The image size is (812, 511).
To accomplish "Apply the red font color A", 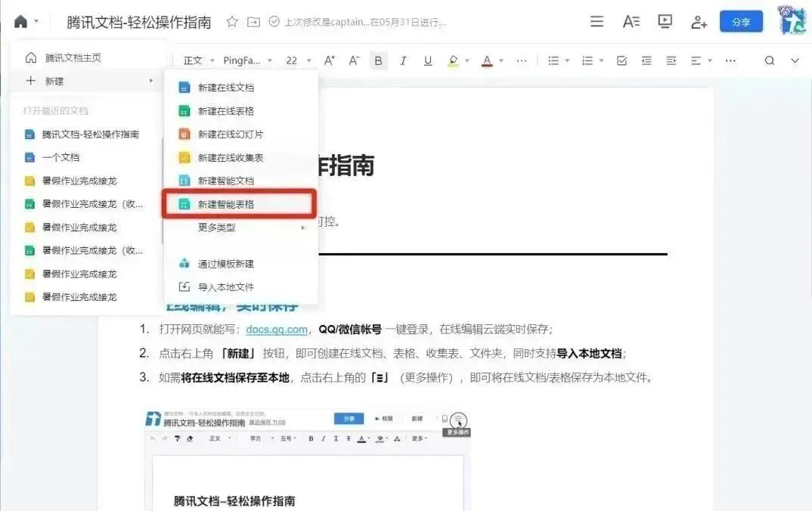I will coord(487,61).
